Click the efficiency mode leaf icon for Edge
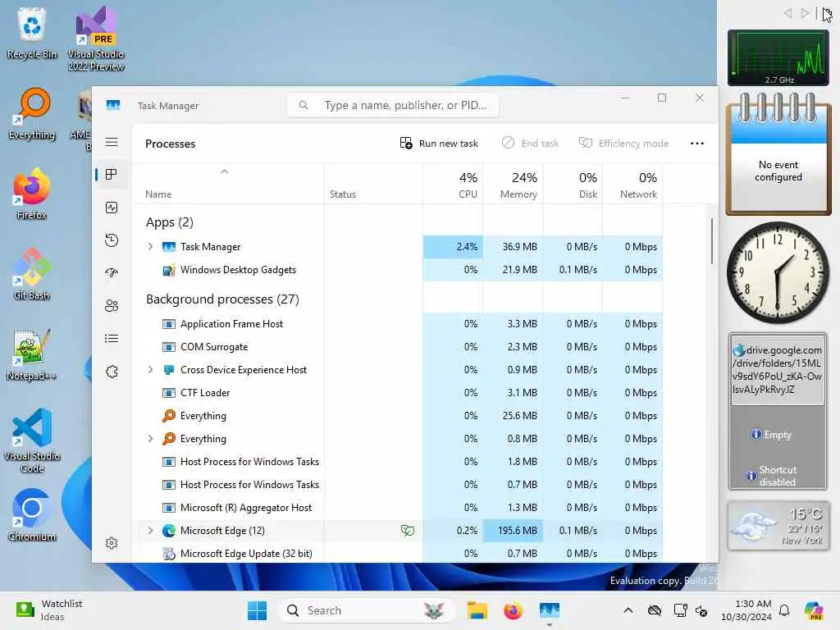 click(407, 531)
